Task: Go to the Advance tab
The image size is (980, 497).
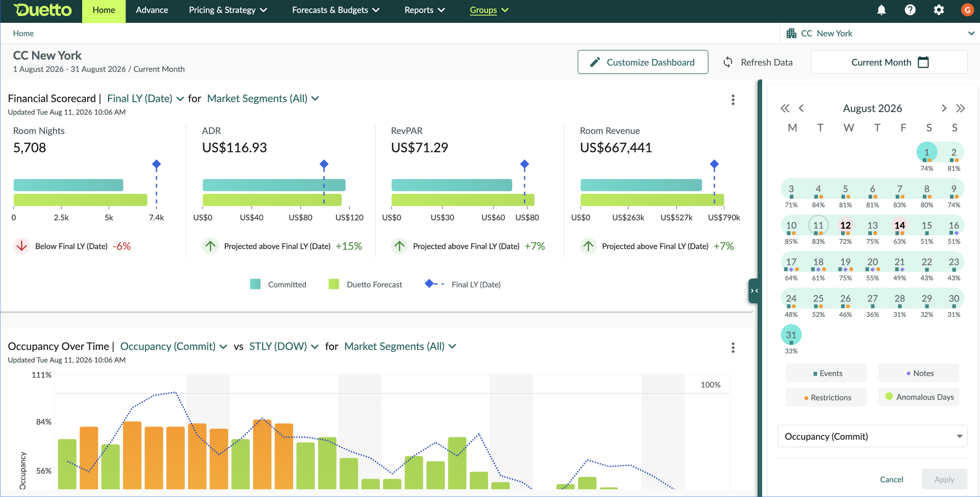Action: (x=152, y=10)
